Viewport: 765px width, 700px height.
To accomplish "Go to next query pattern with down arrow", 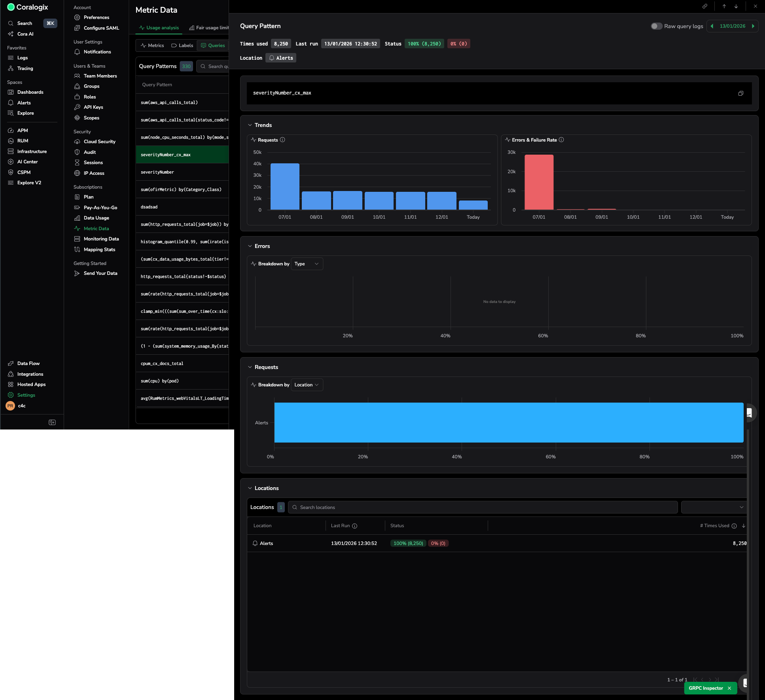I will click(x=736, y=6).
